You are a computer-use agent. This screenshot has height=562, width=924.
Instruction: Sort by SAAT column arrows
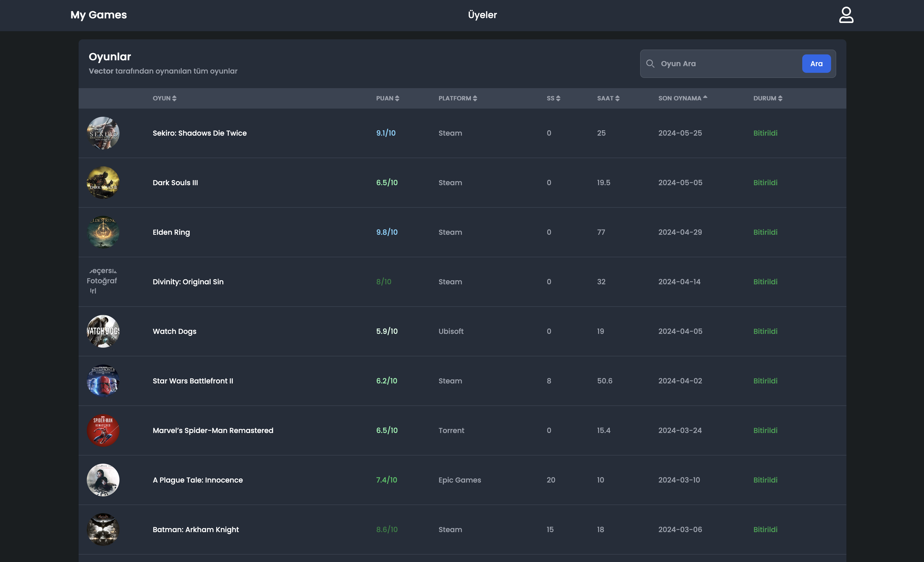(x=617, y=98)
